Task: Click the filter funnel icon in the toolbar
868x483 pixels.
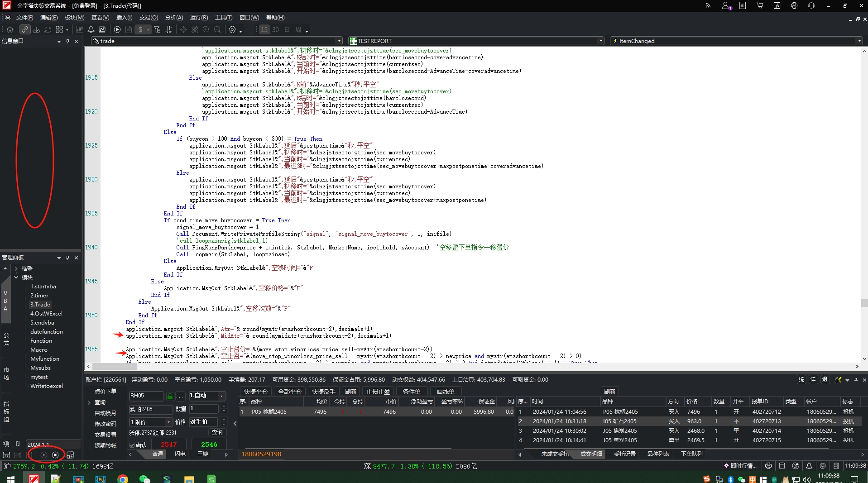Action: [157, 29]
